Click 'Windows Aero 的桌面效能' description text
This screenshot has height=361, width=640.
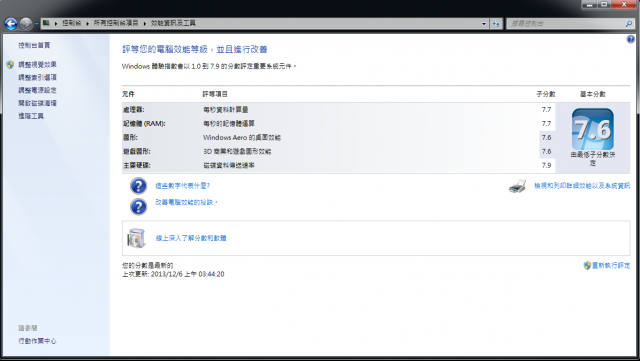click(x=242, y=138)
